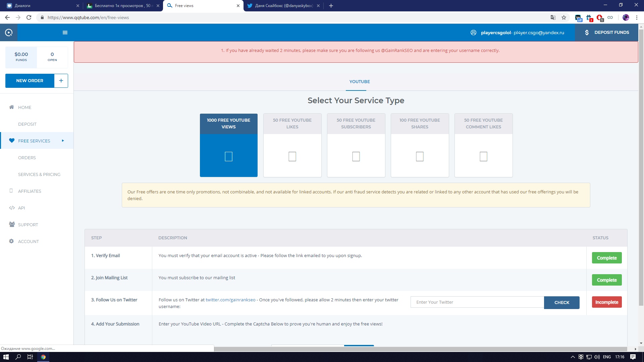Open the Chrome three-dot menu
Viewport: 644px width, 362px height.
click(637, 17)
